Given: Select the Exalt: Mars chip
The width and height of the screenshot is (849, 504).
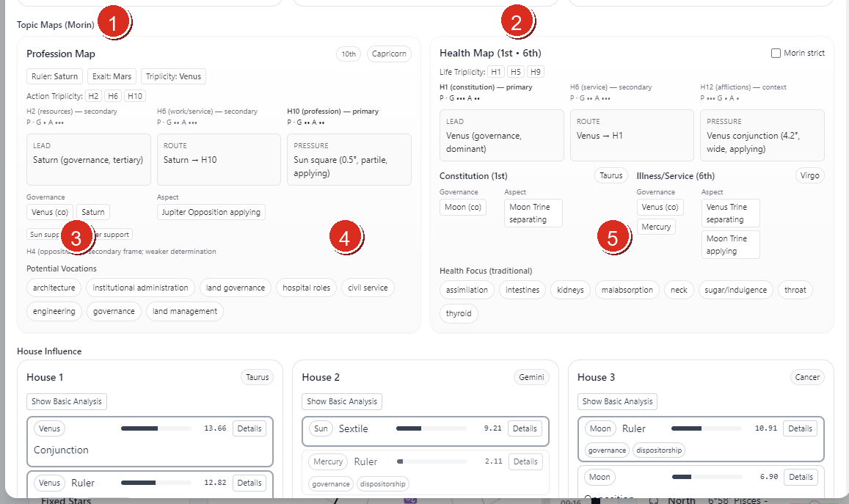Looking at the screenshot, I should click(x=112, y=76).
